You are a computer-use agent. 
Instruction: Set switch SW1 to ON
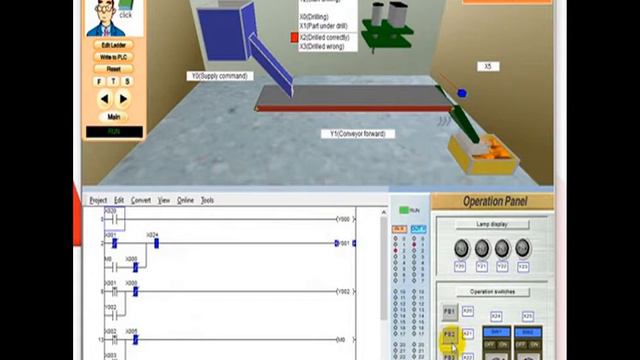[503, 345]
